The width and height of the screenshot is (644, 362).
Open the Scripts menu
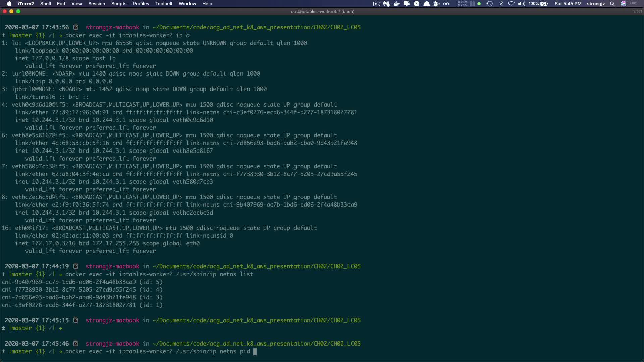[119, 4]
